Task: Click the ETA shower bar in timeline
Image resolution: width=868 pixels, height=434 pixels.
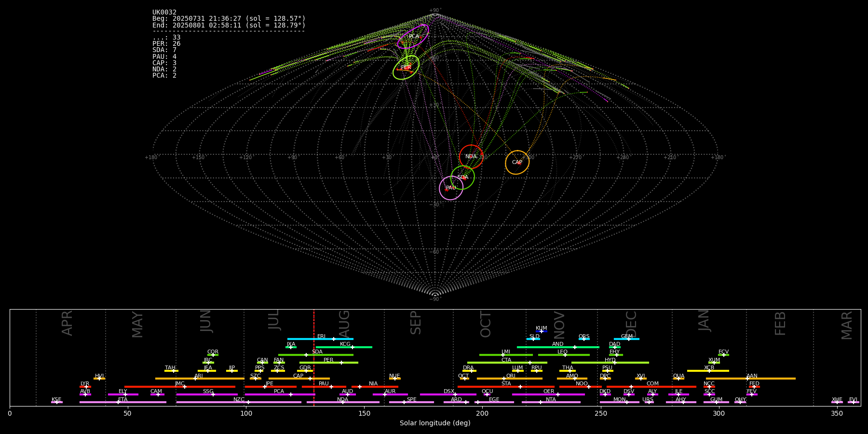Action: point(123,402)
